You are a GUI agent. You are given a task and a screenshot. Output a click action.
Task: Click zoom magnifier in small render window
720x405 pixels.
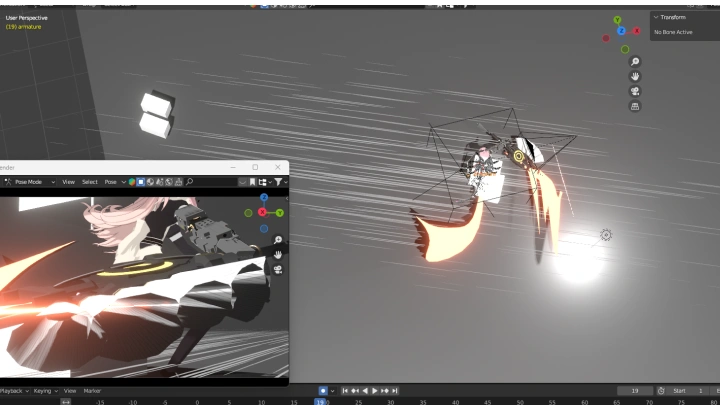[x=278, y=240]
